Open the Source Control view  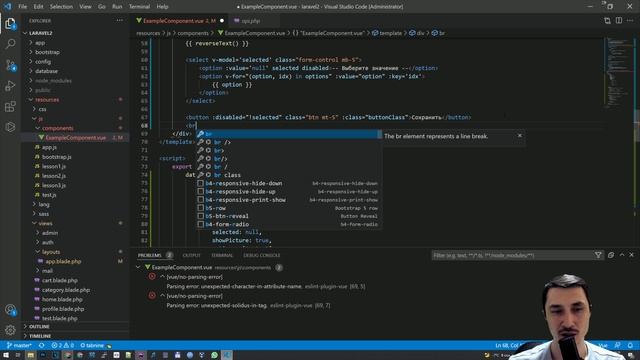(10, 65)
